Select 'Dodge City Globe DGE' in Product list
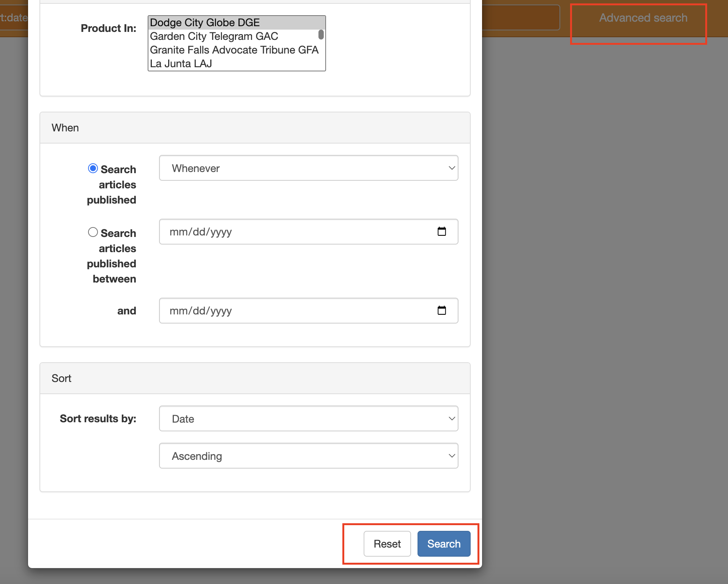 pos(205,22)
